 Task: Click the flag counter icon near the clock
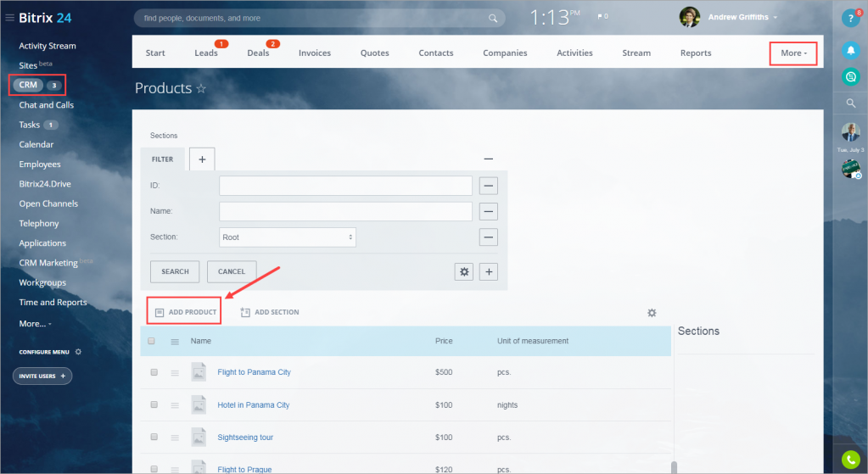click(602, 17)
